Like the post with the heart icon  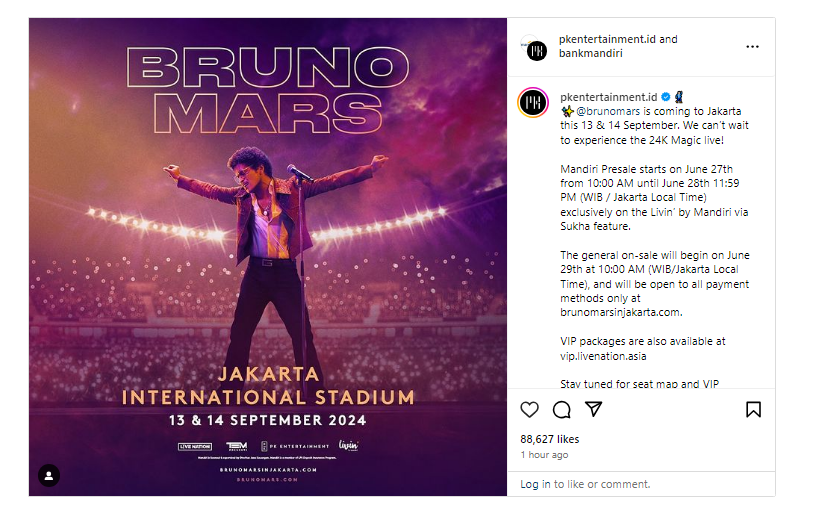pos(530,409)
